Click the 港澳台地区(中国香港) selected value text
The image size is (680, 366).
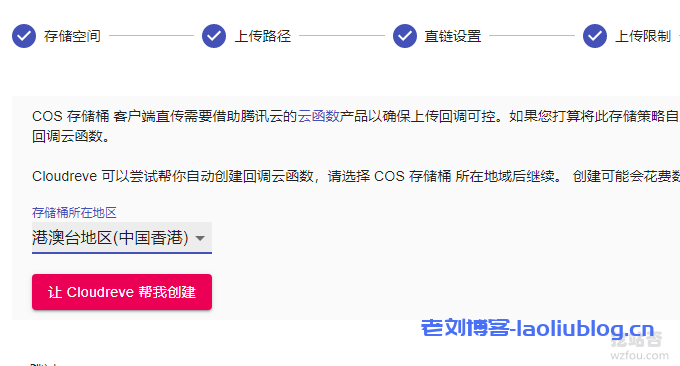click(x=110, y=238)
